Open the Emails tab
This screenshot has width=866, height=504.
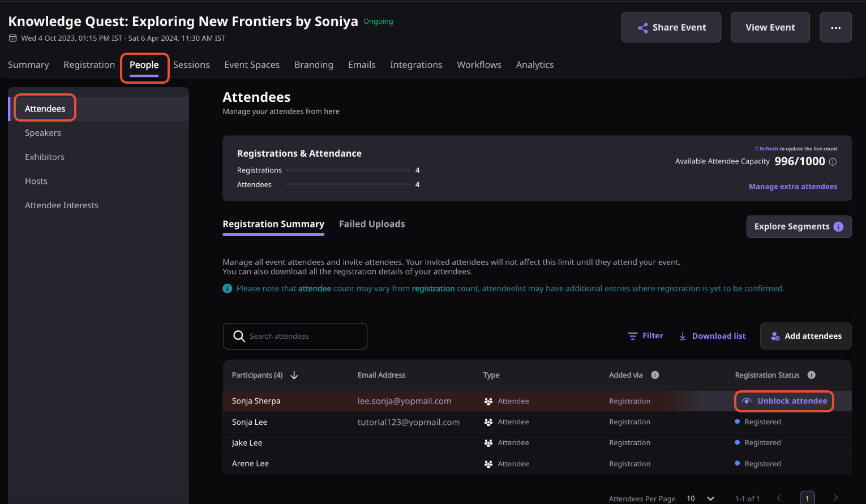[362, 64]
